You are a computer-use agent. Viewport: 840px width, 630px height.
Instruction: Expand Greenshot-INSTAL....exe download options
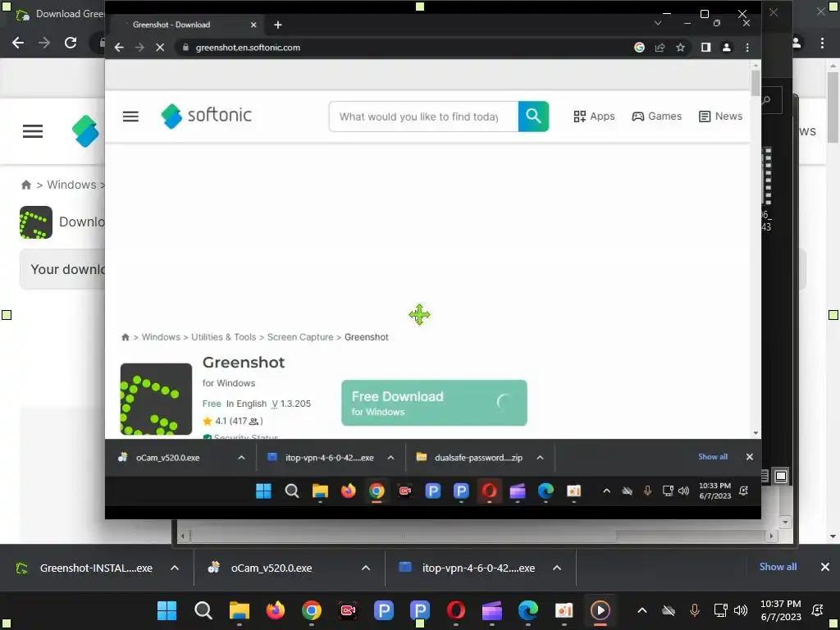tap(175, 568)
